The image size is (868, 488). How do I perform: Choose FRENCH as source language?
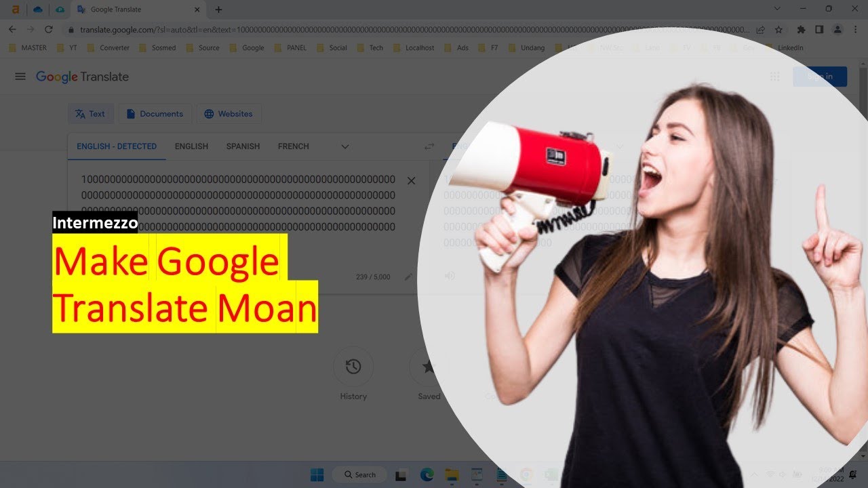[293, 146]
